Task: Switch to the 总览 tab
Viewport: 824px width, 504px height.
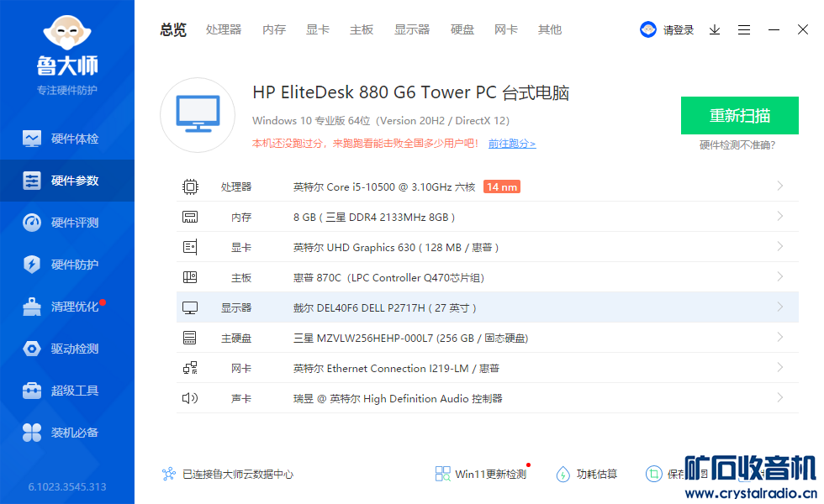Action: [173, 30]
